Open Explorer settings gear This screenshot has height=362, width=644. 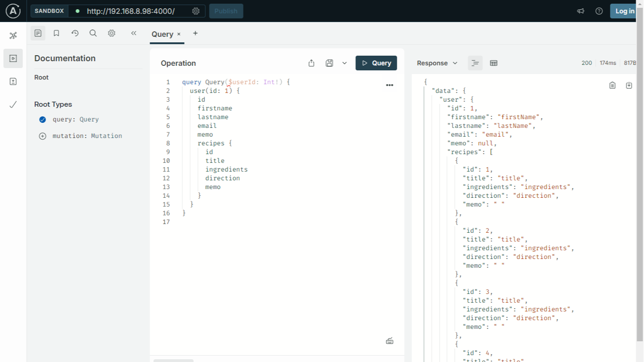[111, 33]
